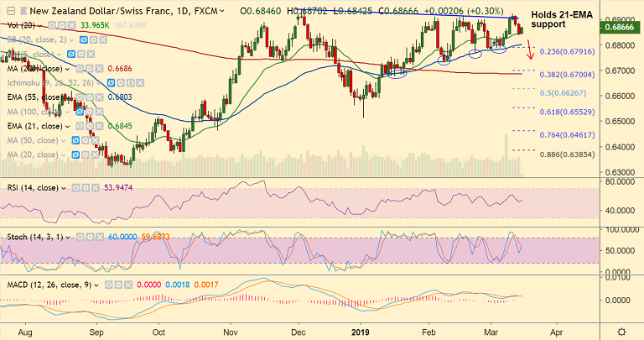
Task: Remove the Vol (20) indicator
Action: 71,25
